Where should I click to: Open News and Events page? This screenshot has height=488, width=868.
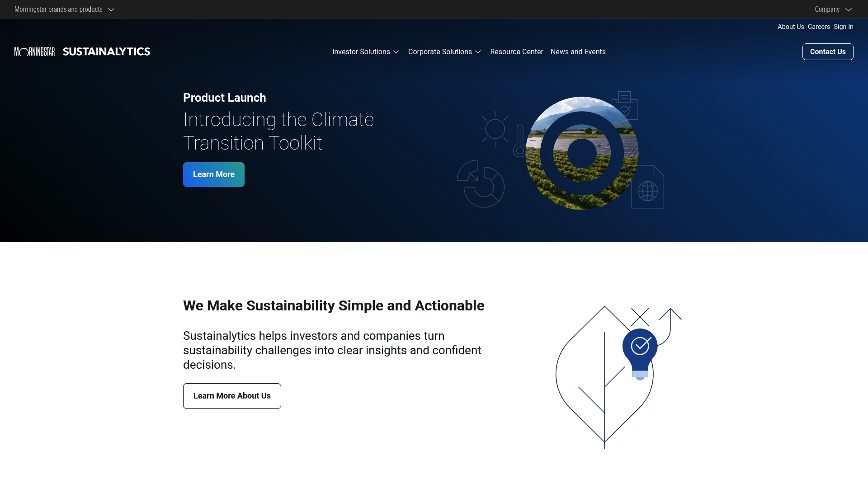(x=578, y=52)
